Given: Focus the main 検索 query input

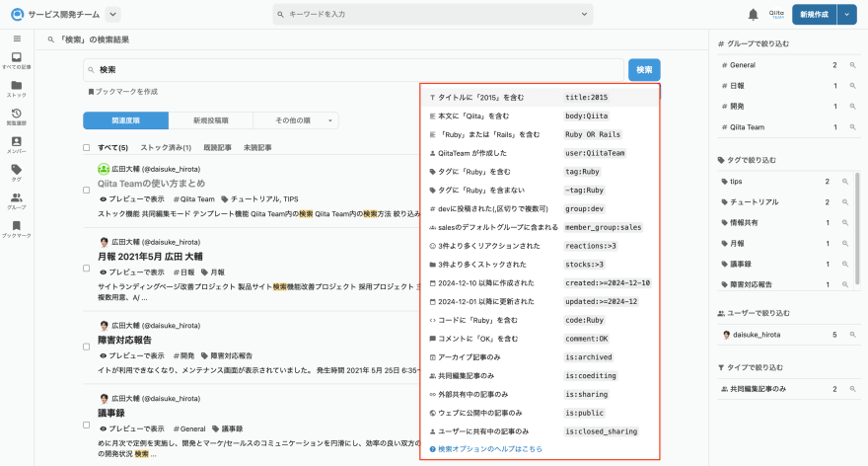Looking at the screenshot, I should 354,70.
